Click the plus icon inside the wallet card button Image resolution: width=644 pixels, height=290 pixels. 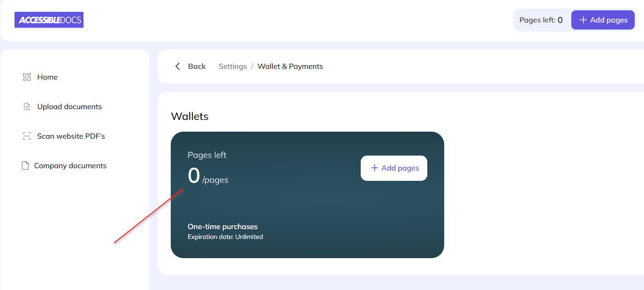(374, 168)
